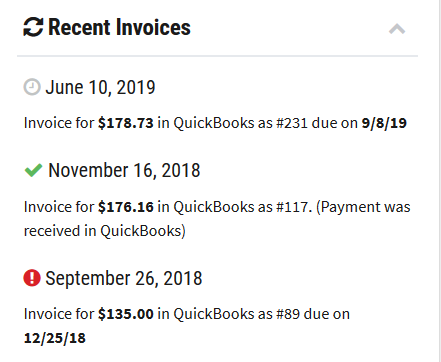Screen dimensions: 441x362
Task: Click the 'Payment was received in QuickBooks' note
Action: click(217, 219)
